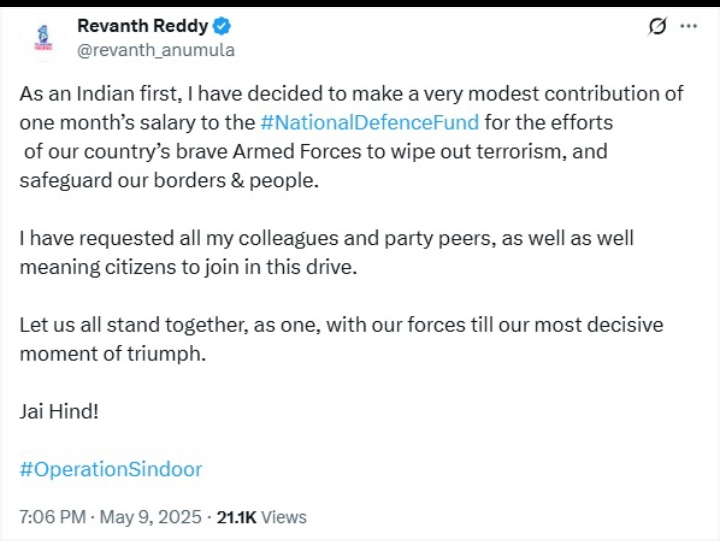Screen dimensions: 720x541
Task: Click the 'Jai Hind!' text
Action: tap(59, 411)
